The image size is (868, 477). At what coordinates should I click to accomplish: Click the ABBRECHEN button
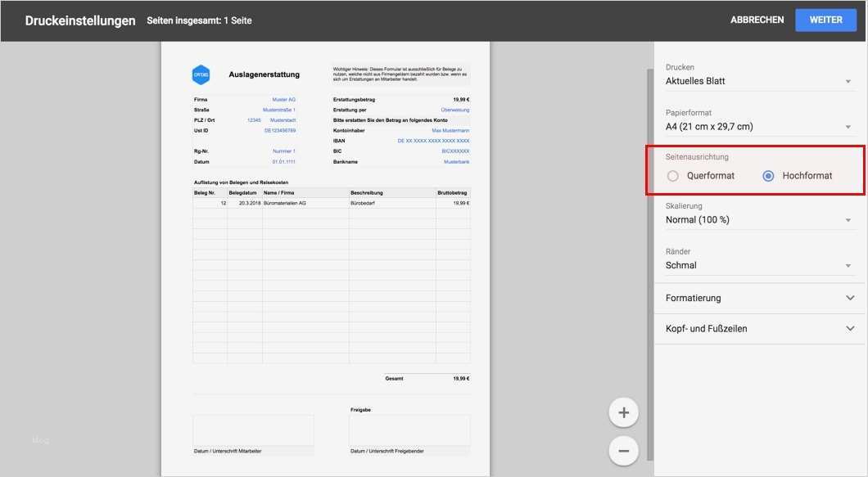click(757, 20)
